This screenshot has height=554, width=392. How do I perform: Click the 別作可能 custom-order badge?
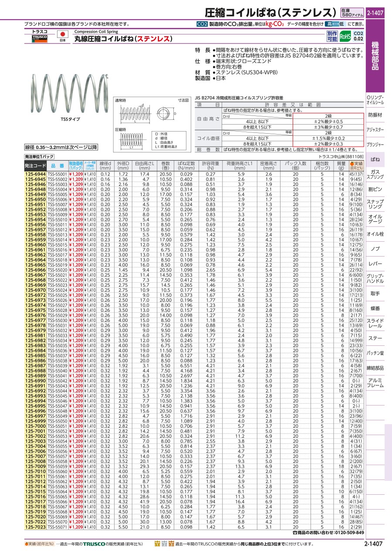point(331,36)
